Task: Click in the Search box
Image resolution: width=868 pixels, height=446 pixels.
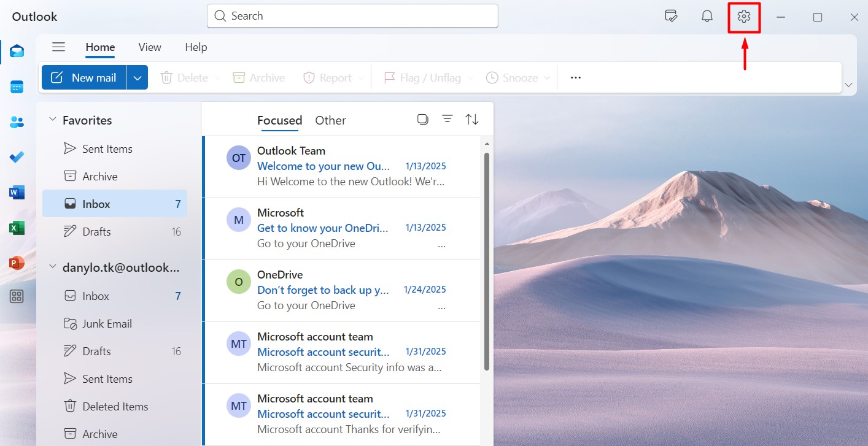Action: [x=352, y=16]
